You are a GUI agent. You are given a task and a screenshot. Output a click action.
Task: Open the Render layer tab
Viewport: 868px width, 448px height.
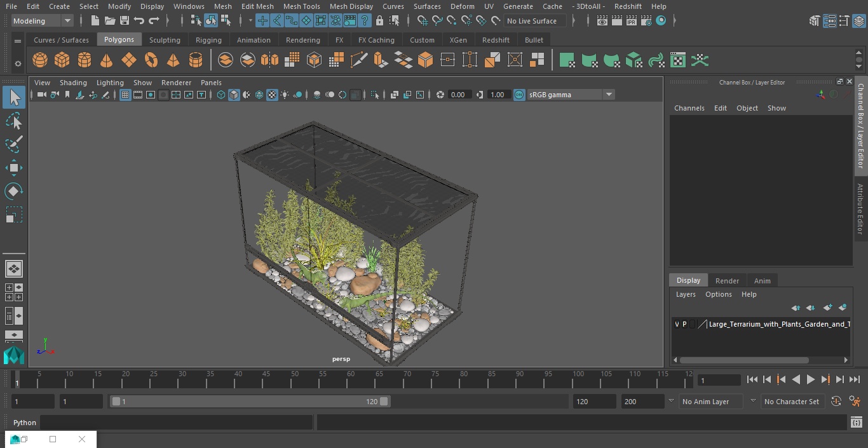pyautogui.click(x=727, y=281)
